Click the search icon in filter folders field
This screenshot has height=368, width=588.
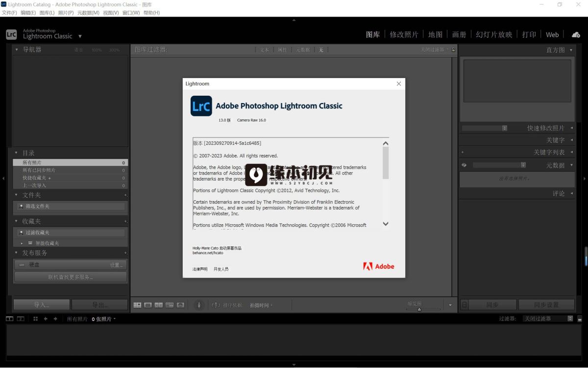click(21, 207)
